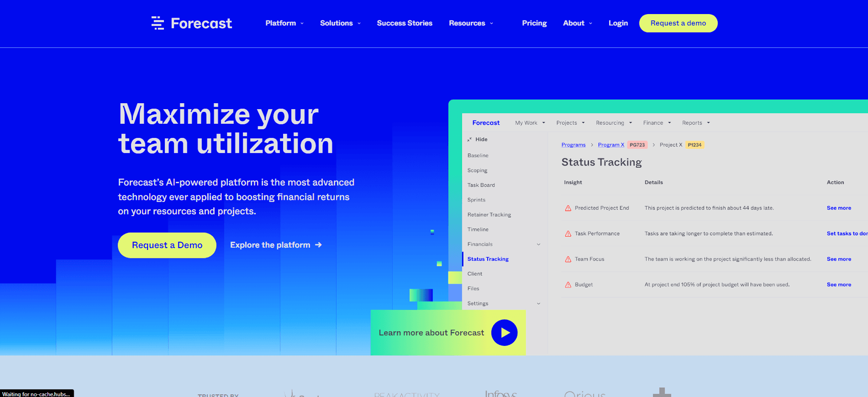Go to Success Stories page
The image size is (868, 397).
pyautogui.click(x=405, y=23)
